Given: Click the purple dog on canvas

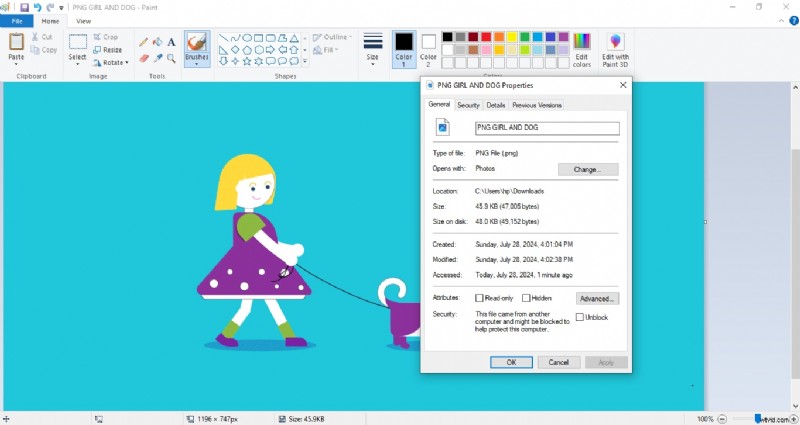Looking at the screenshot, I should click(400, 314).
